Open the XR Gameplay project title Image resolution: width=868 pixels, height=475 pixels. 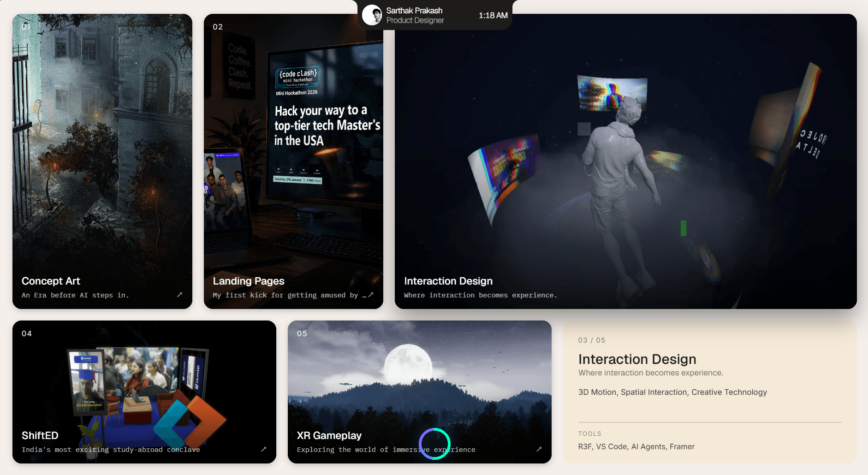(329, 435)
